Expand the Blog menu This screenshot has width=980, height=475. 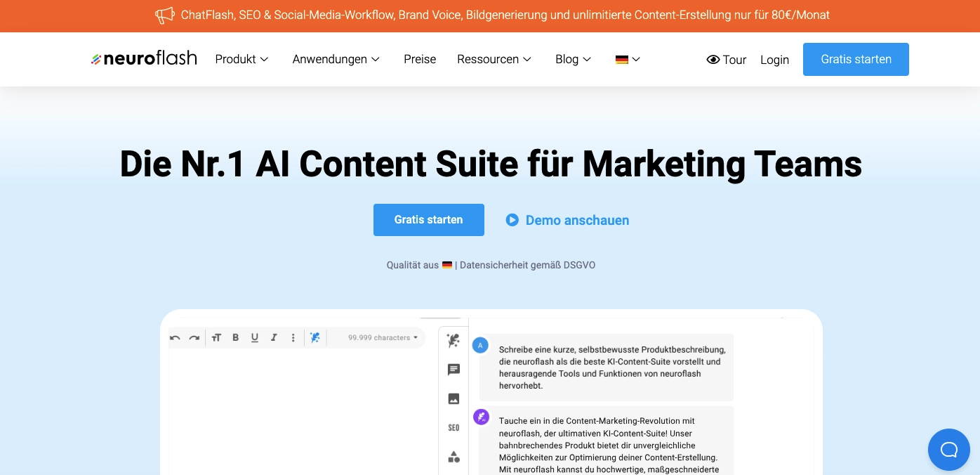574,60
